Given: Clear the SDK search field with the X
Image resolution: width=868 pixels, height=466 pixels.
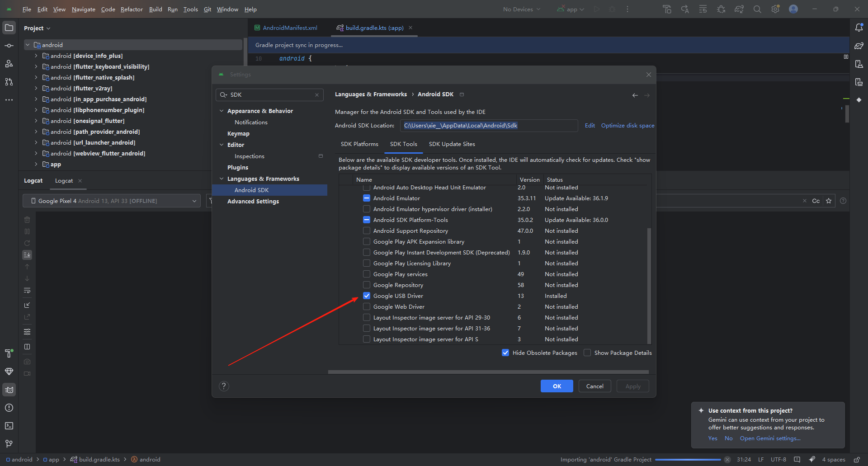Looking at the screenshot, I should pos(317,95).
